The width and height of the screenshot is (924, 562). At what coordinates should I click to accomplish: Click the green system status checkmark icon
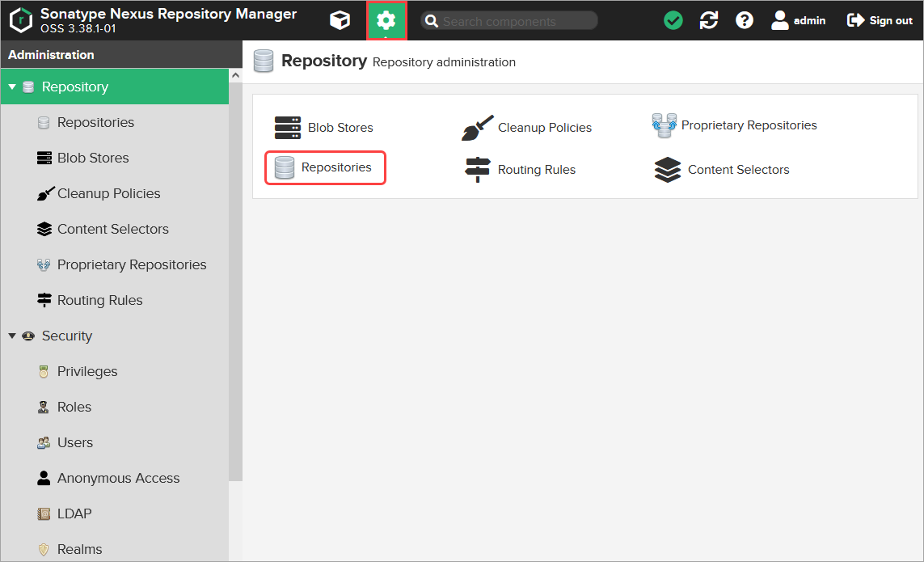pos(673,21)
